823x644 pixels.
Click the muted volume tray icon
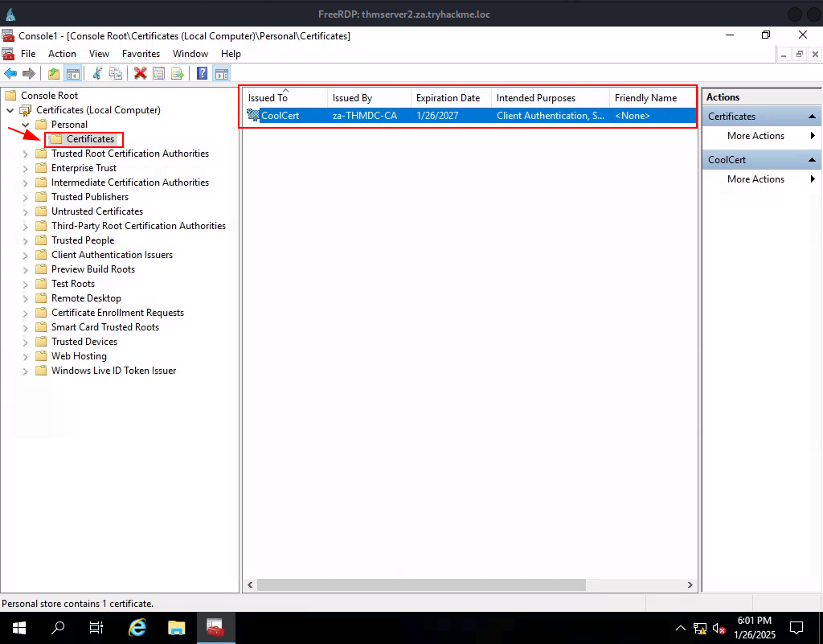coord(719,628)
